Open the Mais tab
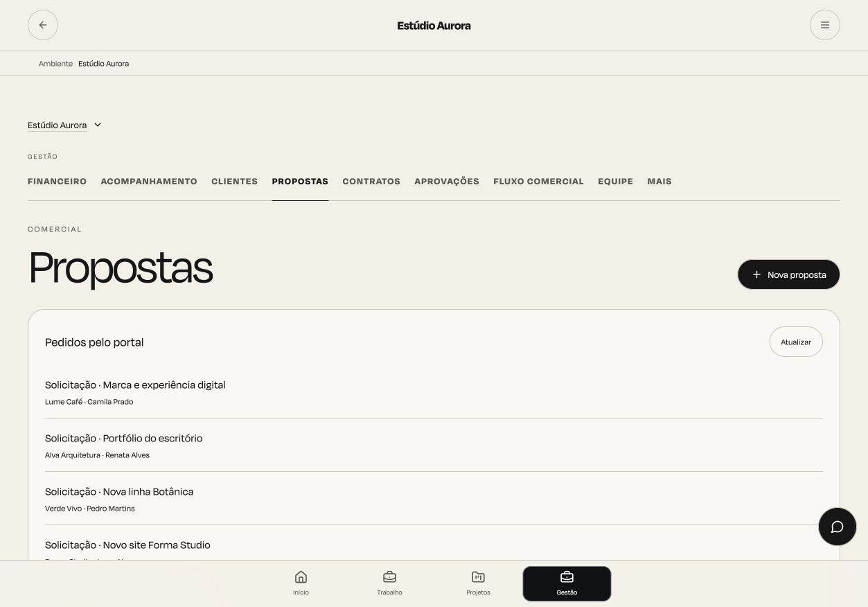Viewport: 868px width, 607px height. click(x=659, y=182)
